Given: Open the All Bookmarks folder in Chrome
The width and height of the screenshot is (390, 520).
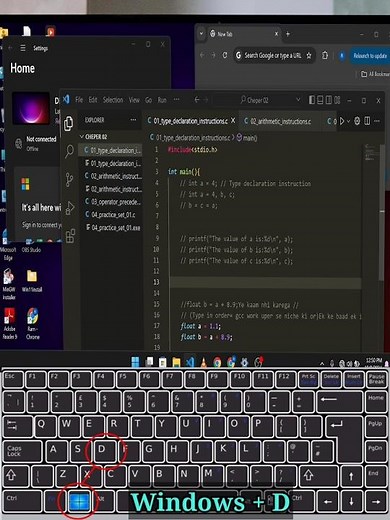Looking at the screenshot, I should pos(375,74).
